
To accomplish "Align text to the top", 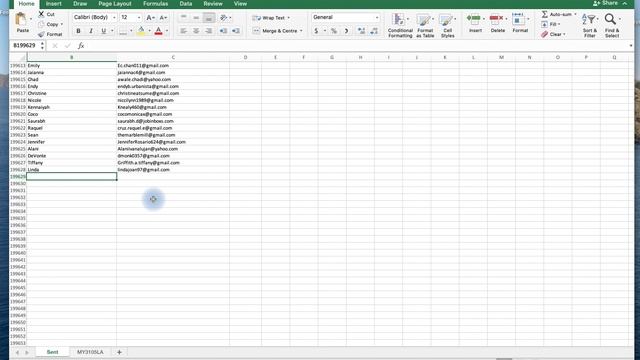I will tap(184, 18).
